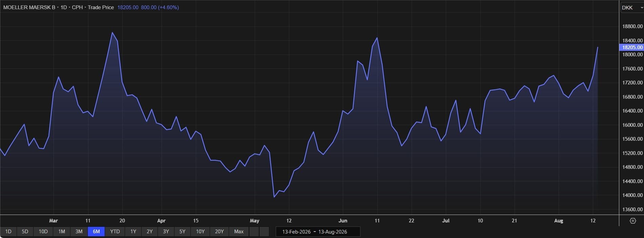644x238 pixels.
Task: Click the MOELLER MAERSK B chart title
Action: pyautogui.click(x=29, y=7)
